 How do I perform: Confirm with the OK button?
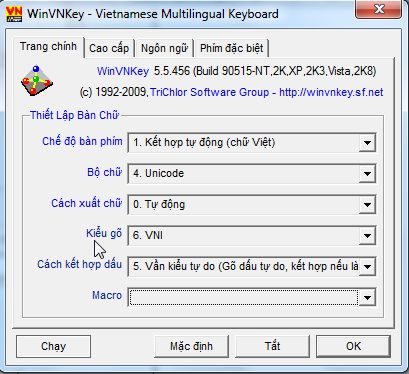coord(353,346)
